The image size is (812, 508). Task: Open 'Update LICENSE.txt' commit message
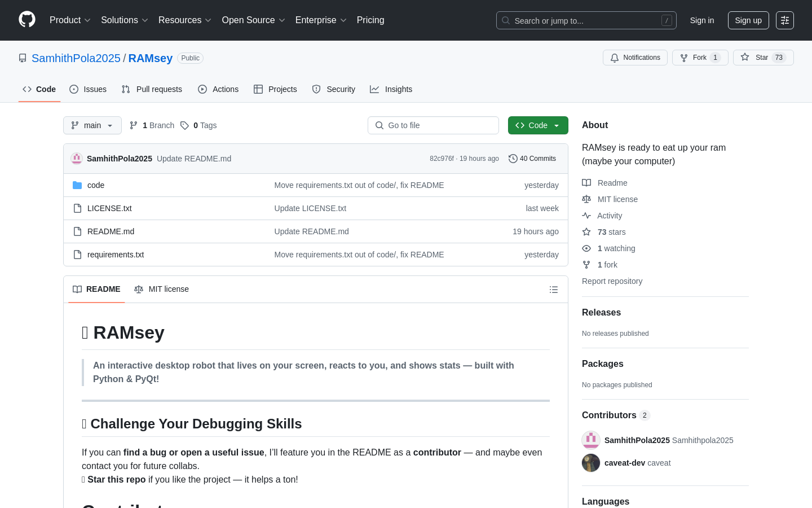[310, 208]
